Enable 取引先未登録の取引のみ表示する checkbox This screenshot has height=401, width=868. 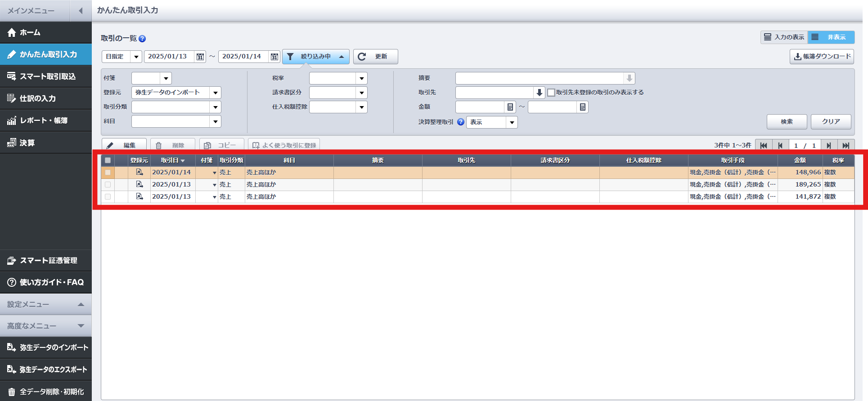[x=551, y=93]
